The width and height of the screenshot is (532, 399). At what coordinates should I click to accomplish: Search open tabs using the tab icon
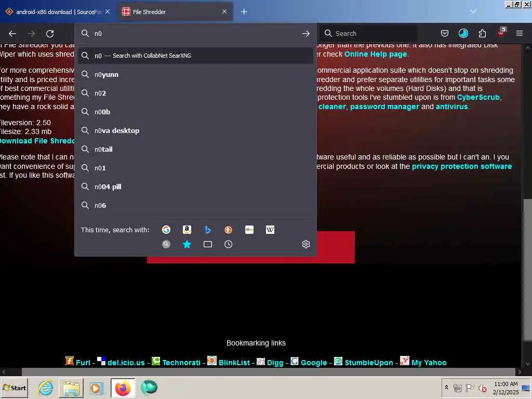click(x=208, y=244)
